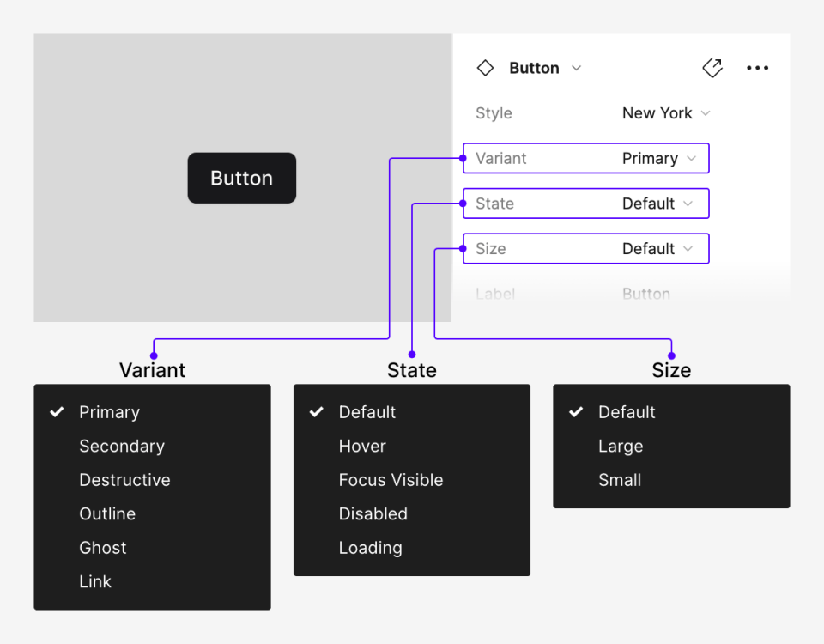824x644 pixels.
Task: Click the checkmark next to Primary
Action: coord(57,412)
